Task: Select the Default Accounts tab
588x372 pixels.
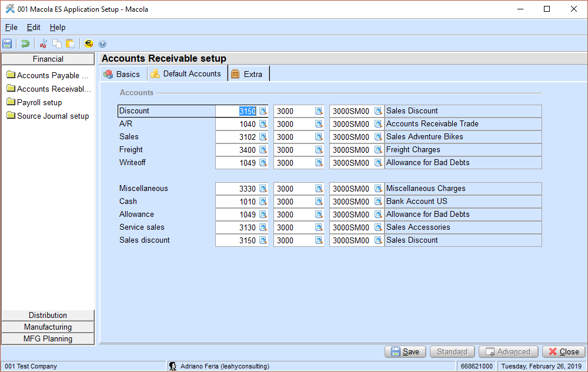Action: pyautogui.click(x=187, y=74)
